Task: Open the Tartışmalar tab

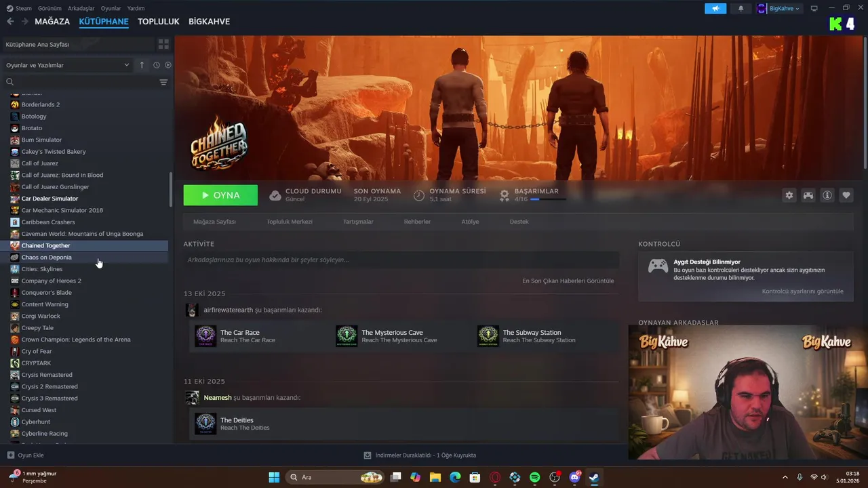Action: pos(358,222)
